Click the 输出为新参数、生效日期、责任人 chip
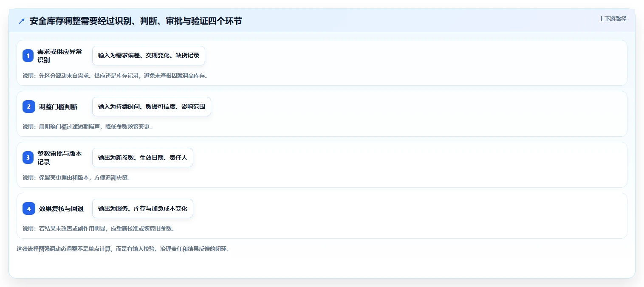Screen dimensions: 644x287 [x=143, y=158]
